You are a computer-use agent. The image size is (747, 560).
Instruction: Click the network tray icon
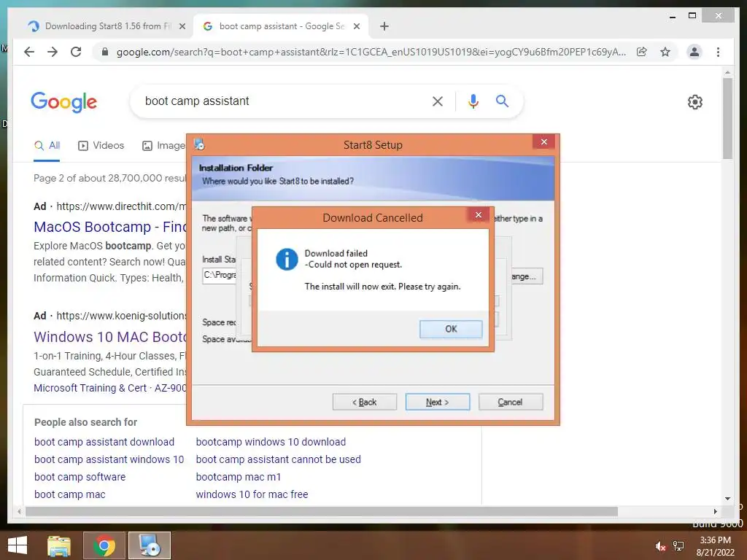click(x=678, y=546)
